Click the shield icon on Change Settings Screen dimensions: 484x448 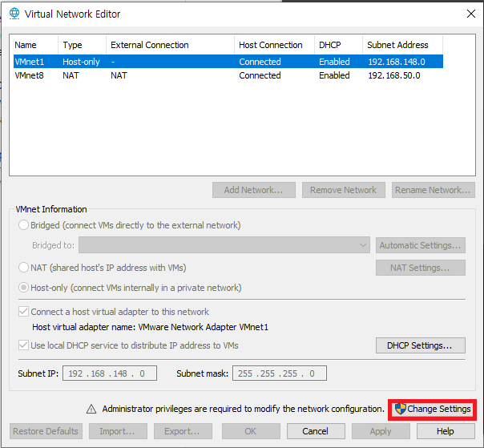(x=401, y=409)
